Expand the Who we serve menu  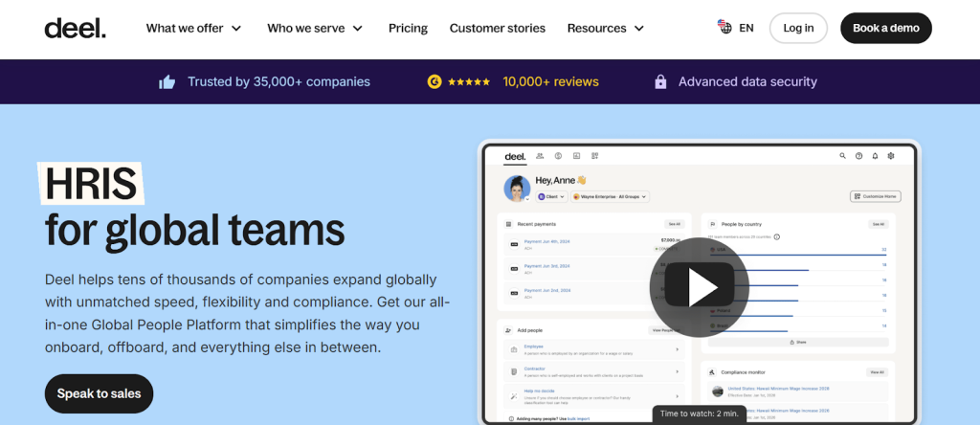(x=315, y=28)
